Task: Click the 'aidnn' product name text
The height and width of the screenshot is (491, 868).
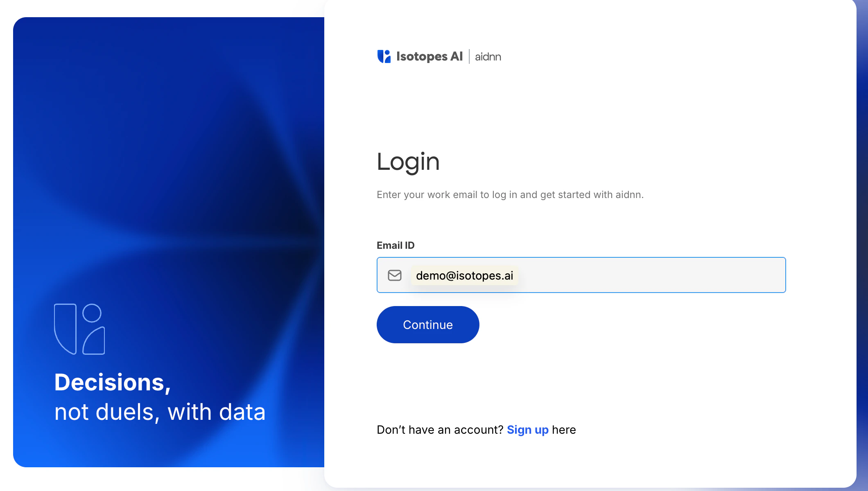Action: [488, 57]
